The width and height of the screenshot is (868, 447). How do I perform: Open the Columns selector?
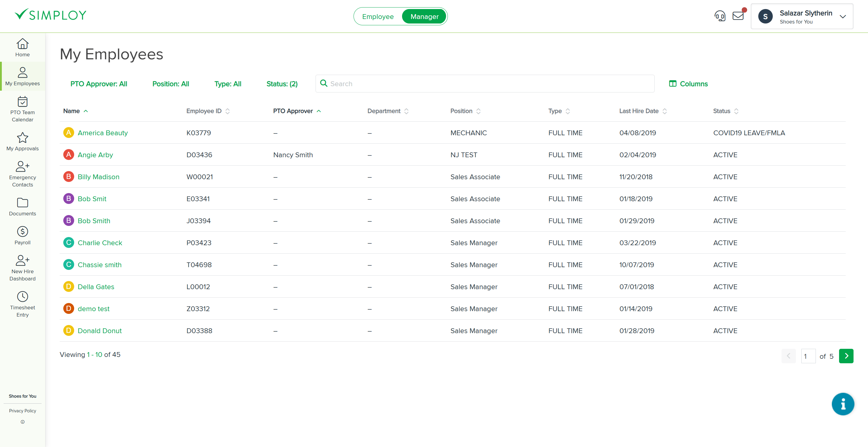(x=688, y=83)
